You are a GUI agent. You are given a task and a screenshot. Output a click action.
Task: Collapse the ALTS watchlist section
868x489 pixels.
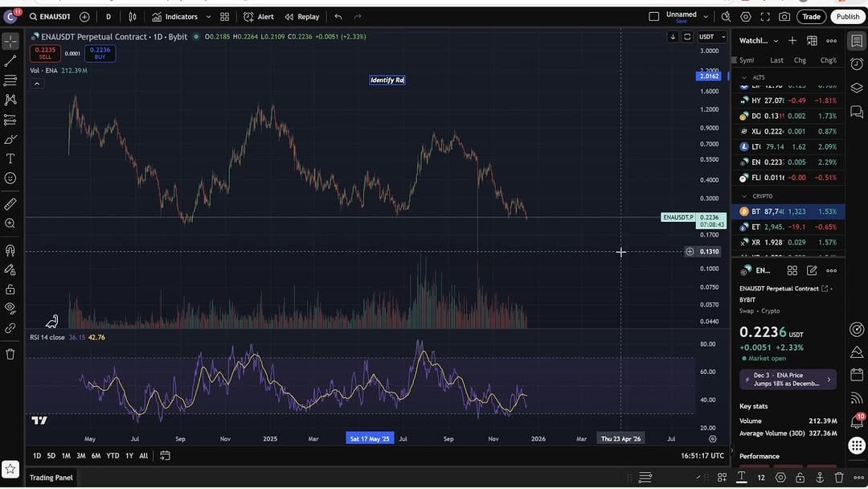click(x=744, y=77)
